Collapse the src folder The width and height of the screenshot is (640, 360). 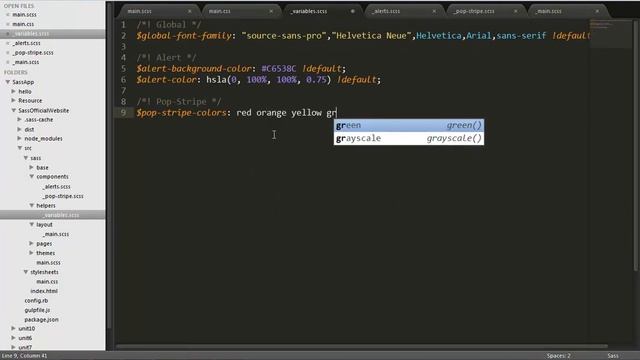point(20,148)
